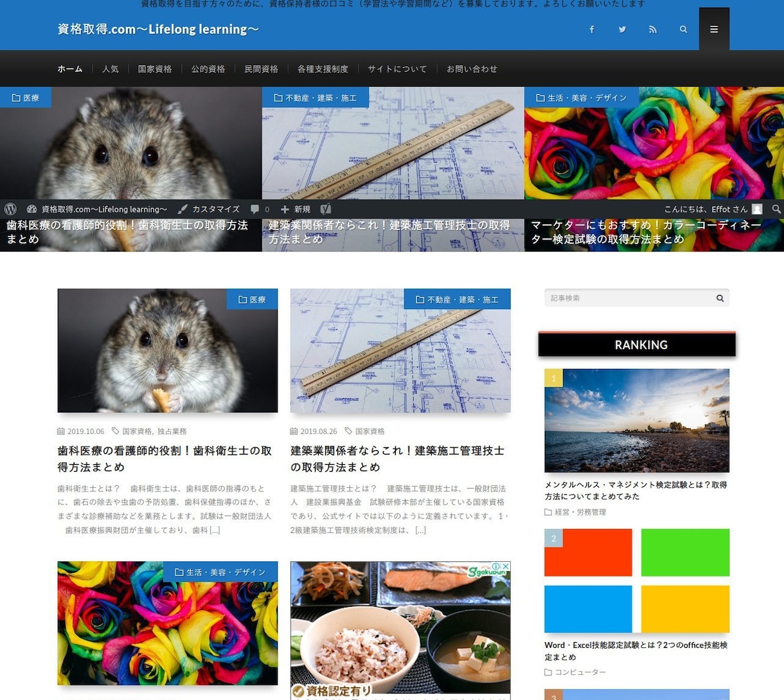Click the site title 資格取得.com～Lifelong learning～
Viewport: 784px width, 700px height.
click(x=158, y=30)
